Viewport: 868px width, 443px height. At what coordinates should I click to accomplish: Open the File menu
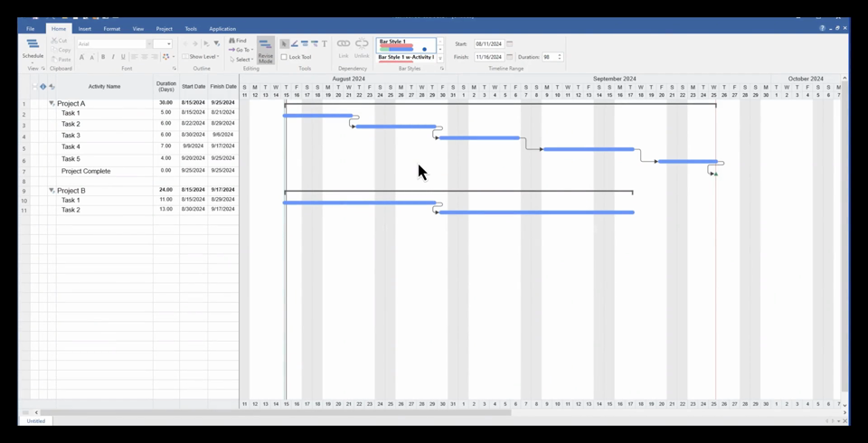(x=30, y=29)
